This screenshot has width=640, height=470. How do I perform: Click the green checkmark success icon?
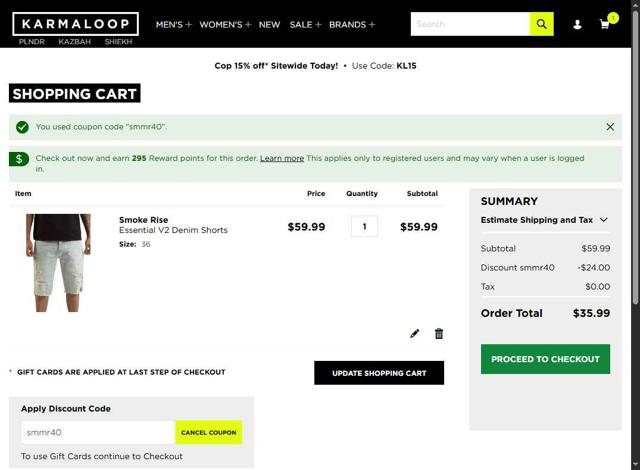pos(22,127)
